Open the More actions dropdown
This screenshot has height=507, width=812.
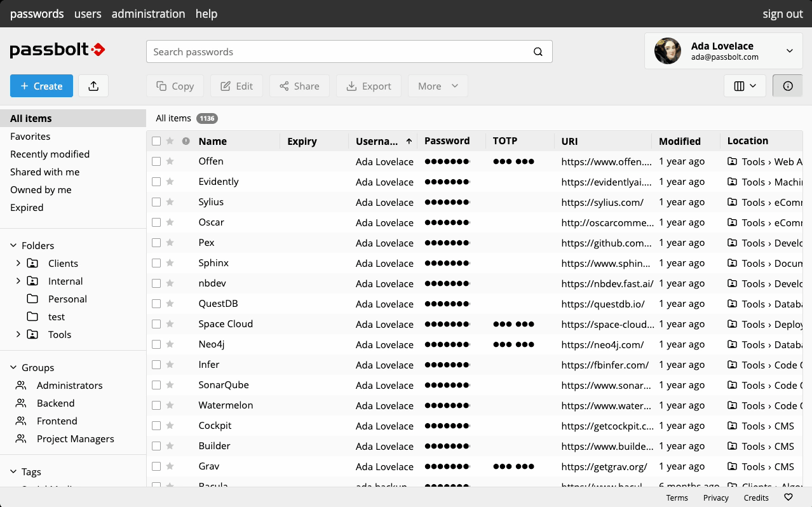tap(438, 86)
